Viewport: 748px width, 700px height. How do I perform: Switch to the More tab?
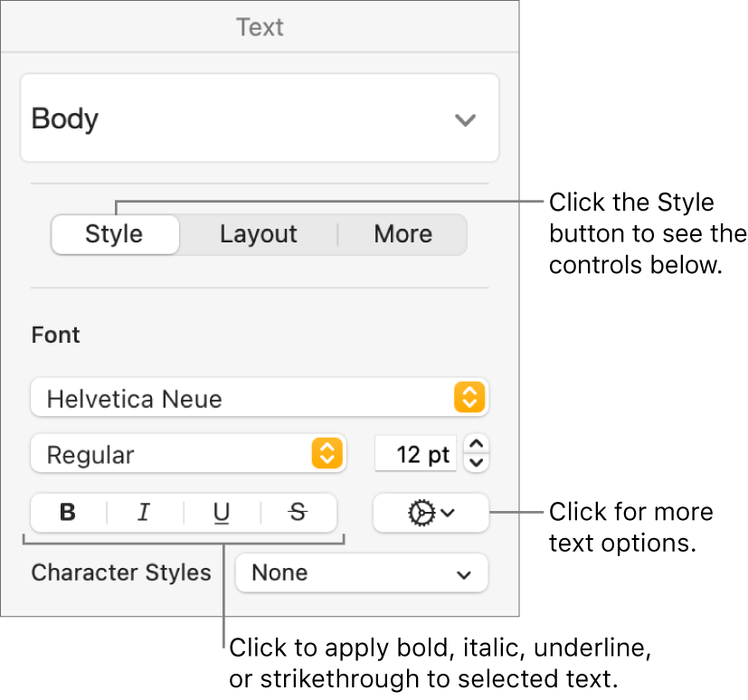(402, 234)
